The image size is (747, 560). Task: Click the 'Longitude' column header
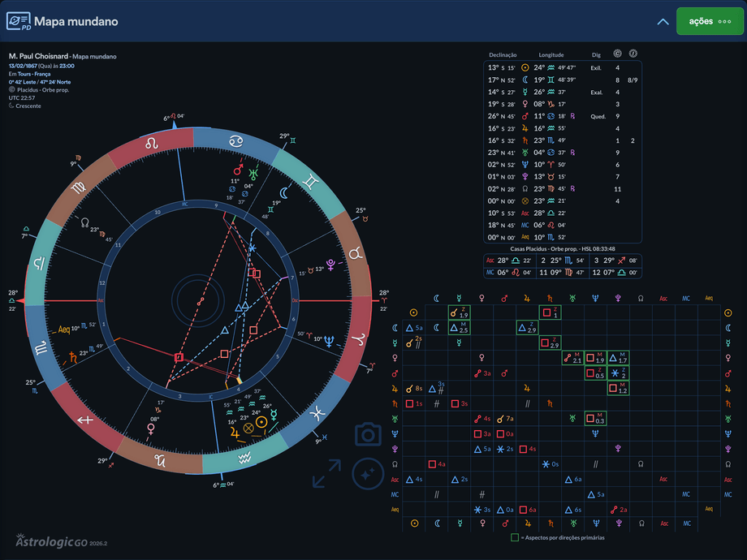point(551,54)
